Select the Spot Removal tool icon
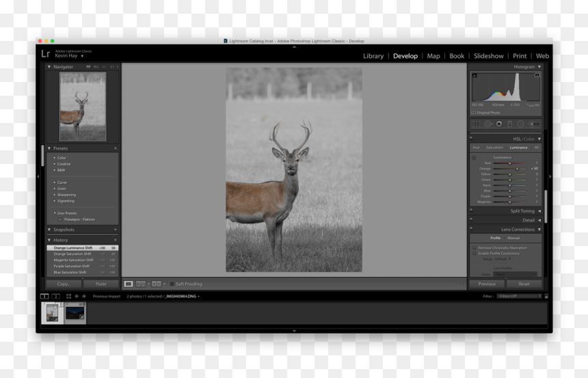 (x=488, y=124)
